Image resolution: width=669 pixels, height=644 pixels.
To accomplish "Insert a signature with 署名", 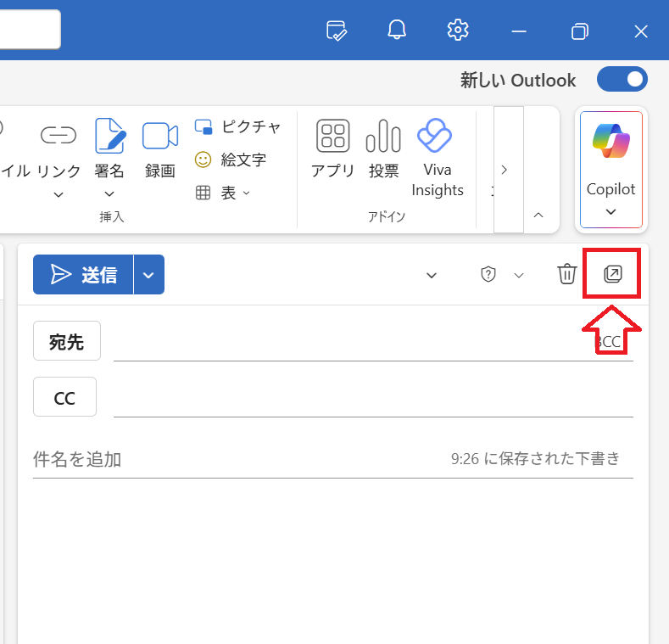I will pos(109,148).
